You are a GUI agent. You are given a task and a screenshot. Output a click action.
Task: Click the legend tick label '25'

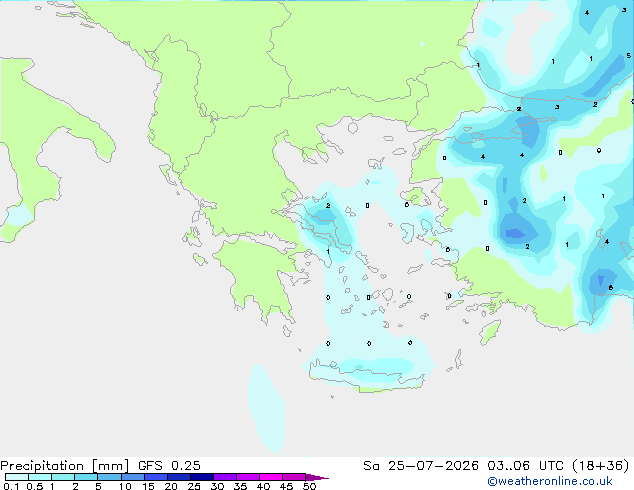[194, 486]
